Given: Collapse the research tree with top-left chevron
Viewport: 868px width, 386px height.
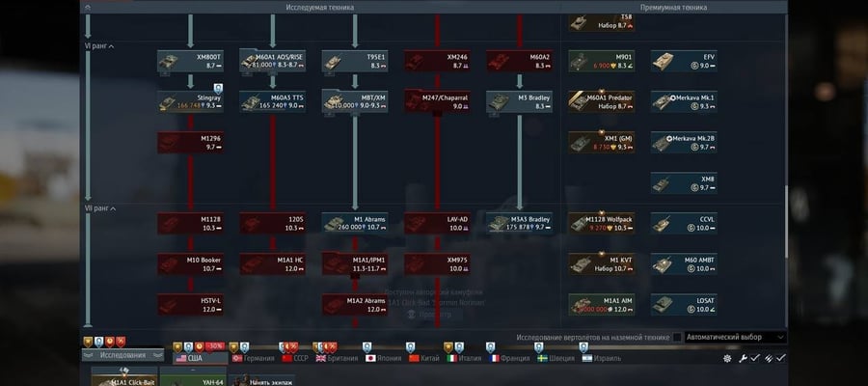Looking at the screenshot, I should (88, 7).
